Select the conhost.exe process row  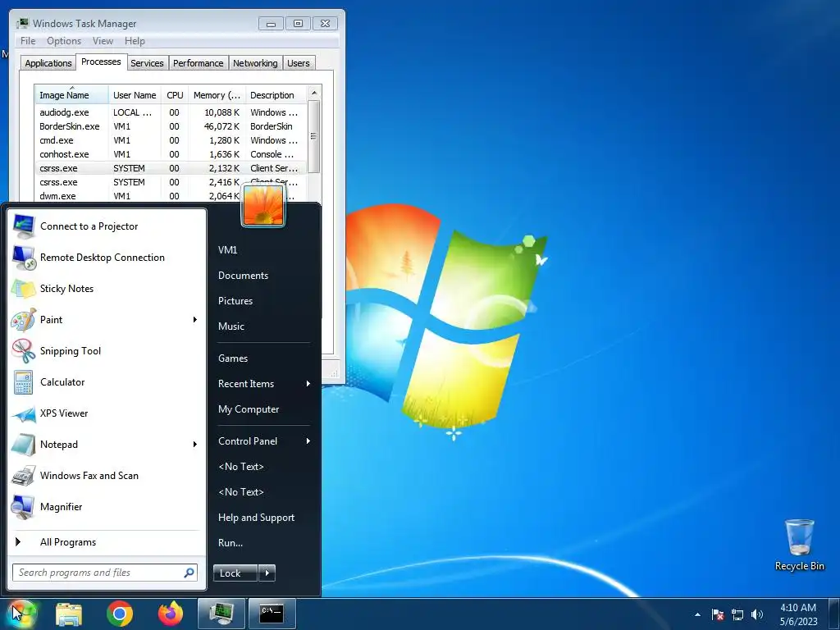click(x=171, y=154)
